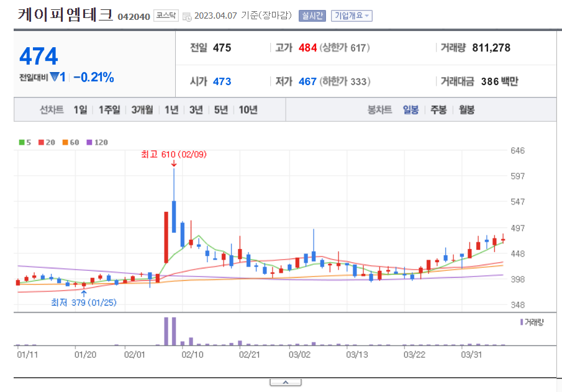
Task: Select the 1일 line chart period
Action: click(80, 110)
